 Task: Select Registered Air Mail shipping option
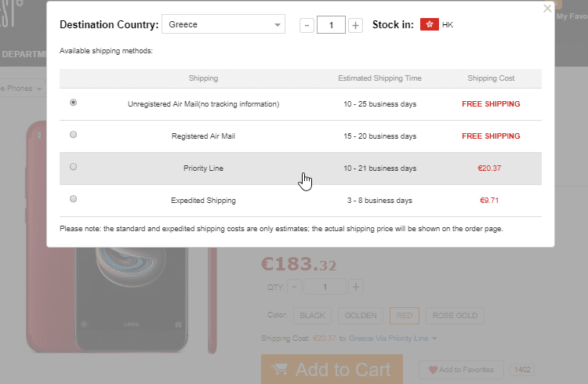74,135
